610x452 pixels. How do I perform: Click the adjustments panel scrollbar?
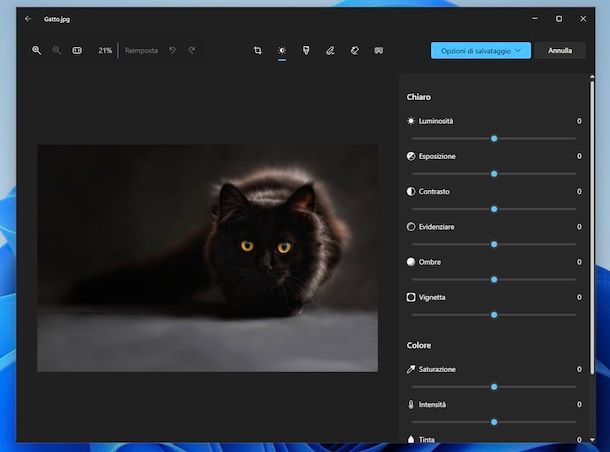coord(592,228)
